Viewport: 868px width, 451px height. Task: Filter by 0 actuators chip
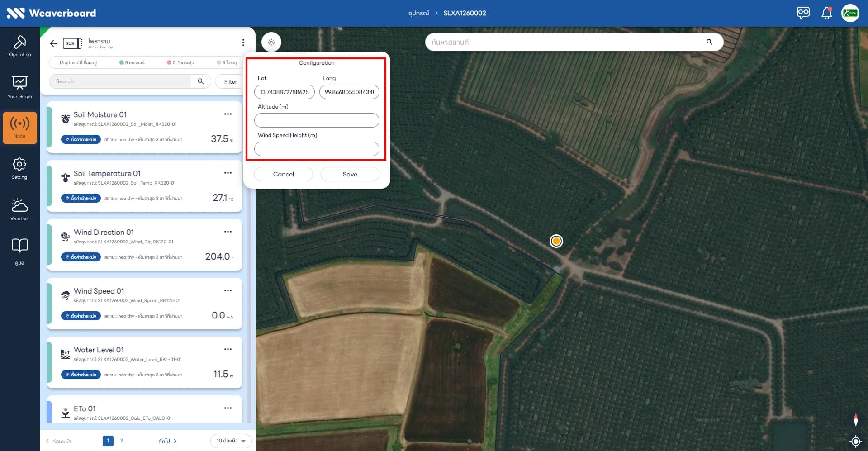pyautogui.click(x=180, y=62)
